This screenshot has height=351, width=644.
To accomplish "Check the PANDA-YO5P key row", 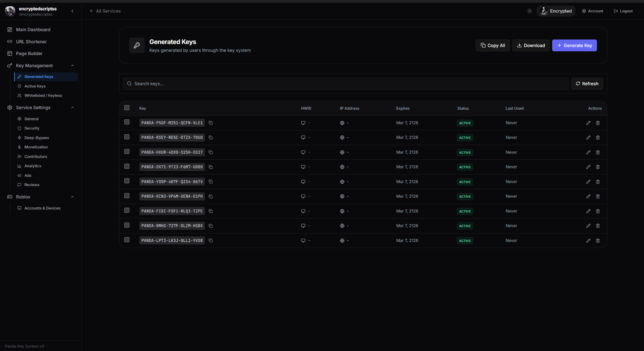I will click(127, 181).
